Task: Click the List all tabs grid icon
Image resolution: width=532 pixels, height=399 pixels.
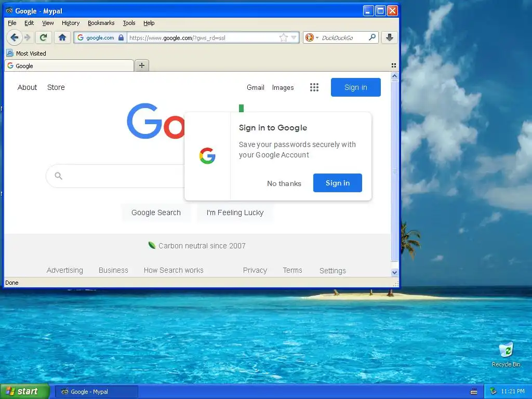Action: [394, 65]
